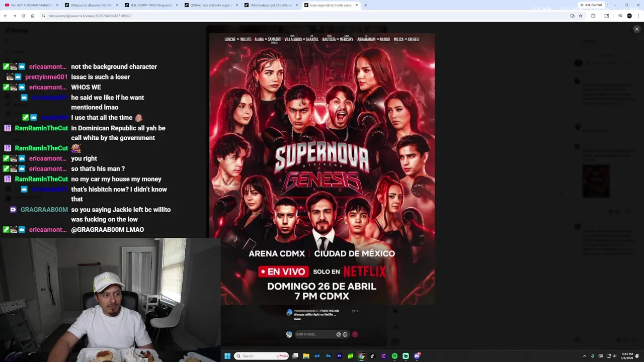The width and height of the screenshot is (644, 362).
Task: Click chat message 'WHOS WE'
Action: tap(86, 87)
